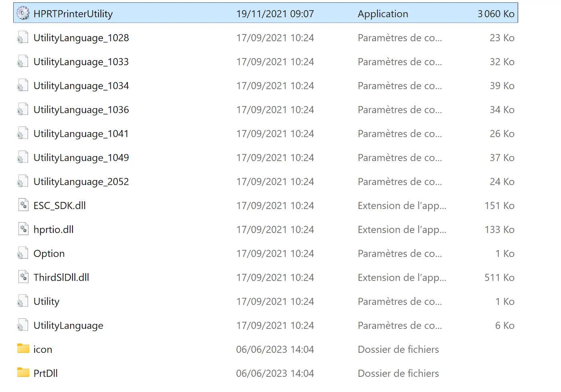Click the 34 Ko size value
Screen dimensions: 561x392
502,110
